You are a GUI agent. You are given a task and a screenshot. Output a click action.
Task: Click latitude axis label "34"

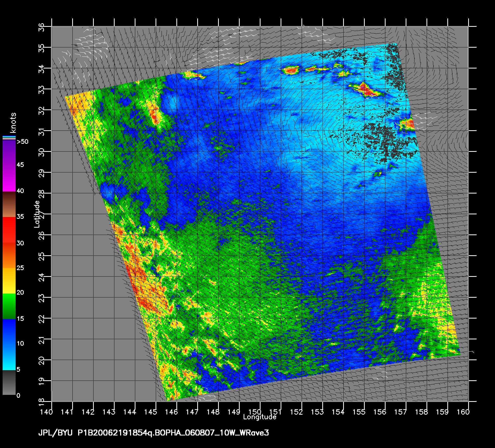click(41, 69)
